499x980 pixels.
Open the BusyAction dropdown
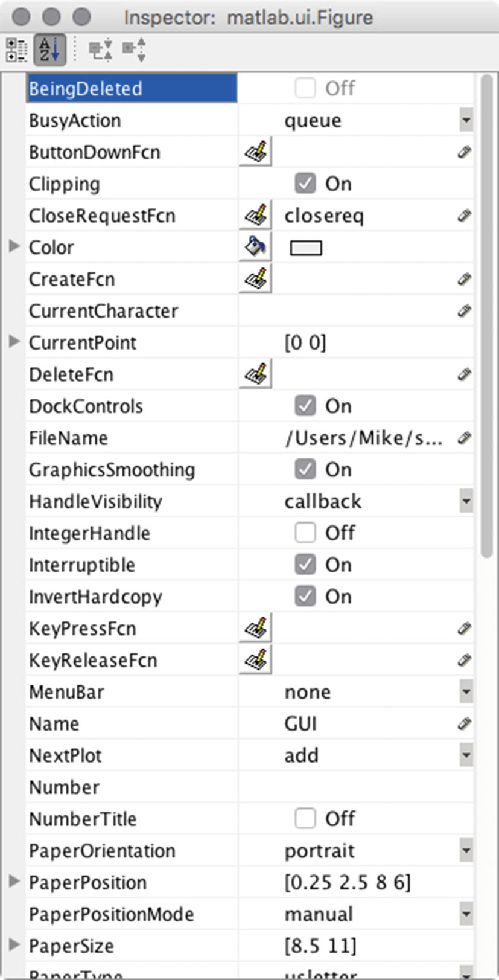point(466,120)
